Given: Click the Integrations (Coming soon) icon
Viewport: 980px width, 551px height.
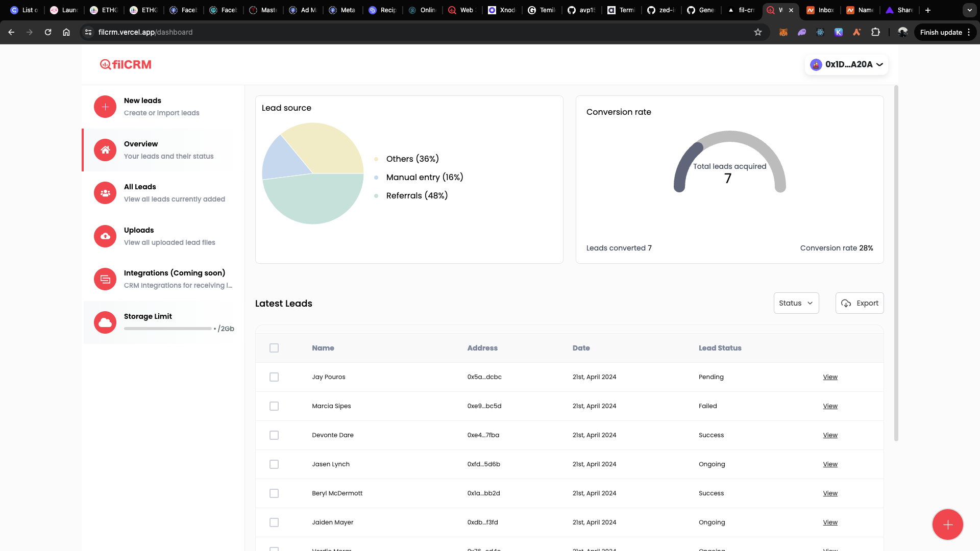Looking at the screenshot, I should (x=105, y=279).
